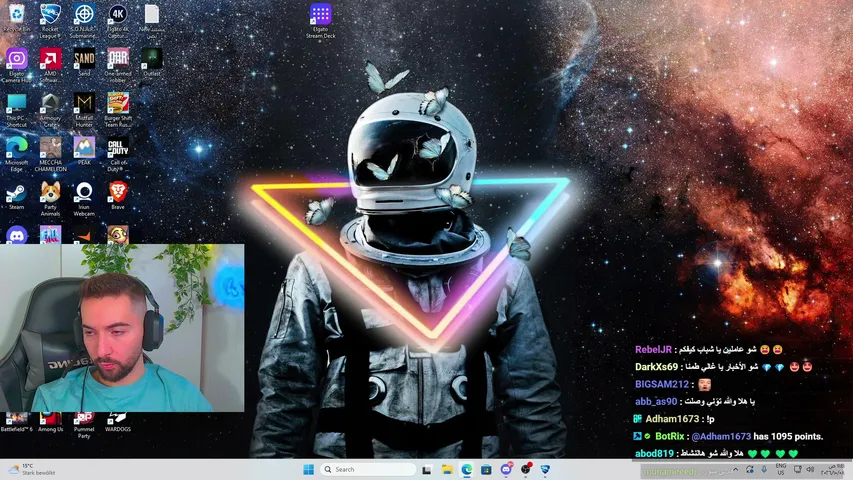
Task: Click the RebelJR chat message
Action: tap(709, 349)
